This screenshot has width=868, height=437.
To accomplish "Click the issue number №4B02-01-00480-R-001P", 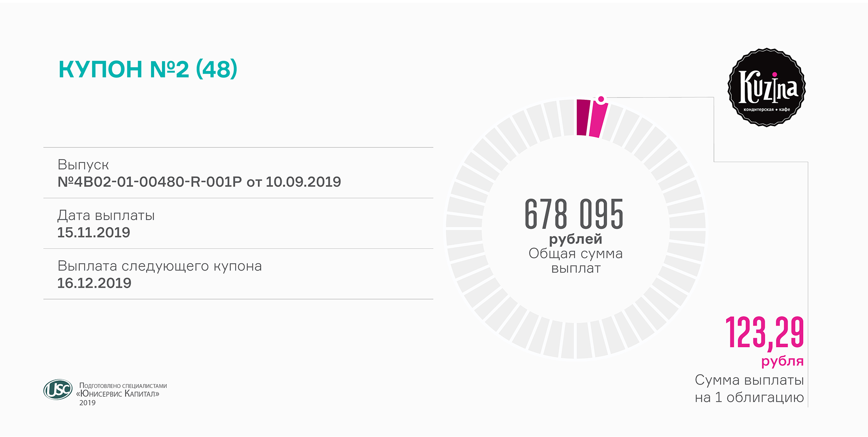I will [x=149, y=182].
